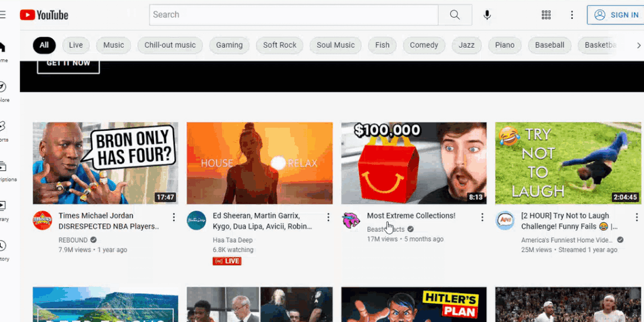Image resolution: width=644 pixels, height=322 pixels.
Task: Click the YouTube logo
Action: [x=44, y=15]
